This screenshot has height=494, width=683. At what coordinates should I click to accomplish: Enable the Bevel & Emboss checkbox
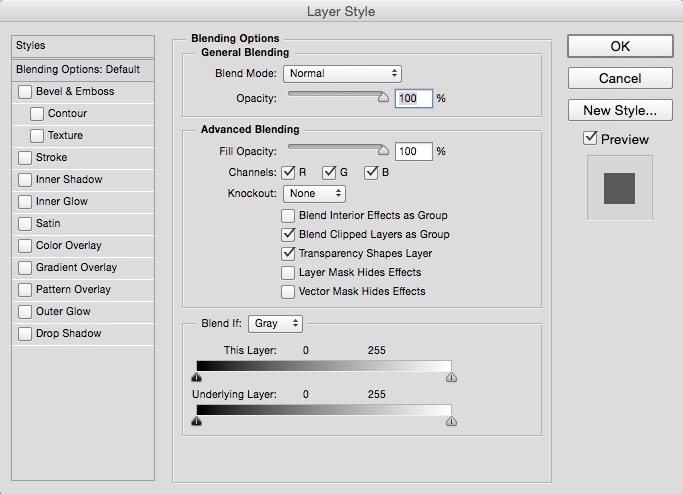[x=25, y=92]
